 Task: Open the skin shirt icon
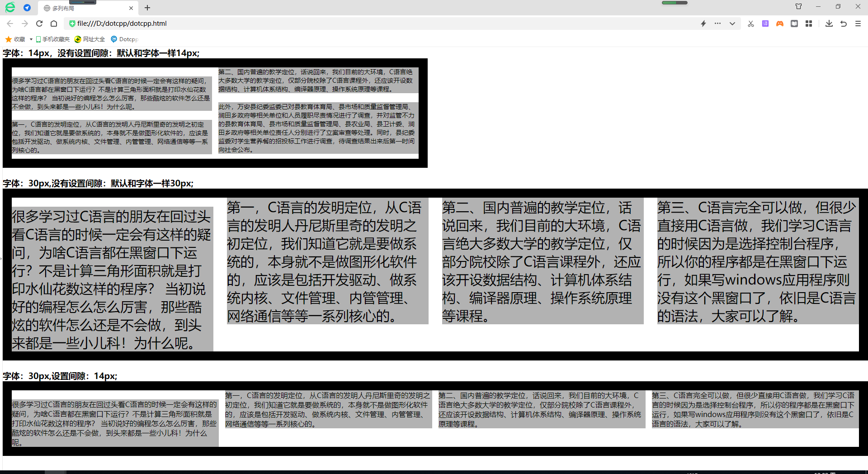coord(798,7)
